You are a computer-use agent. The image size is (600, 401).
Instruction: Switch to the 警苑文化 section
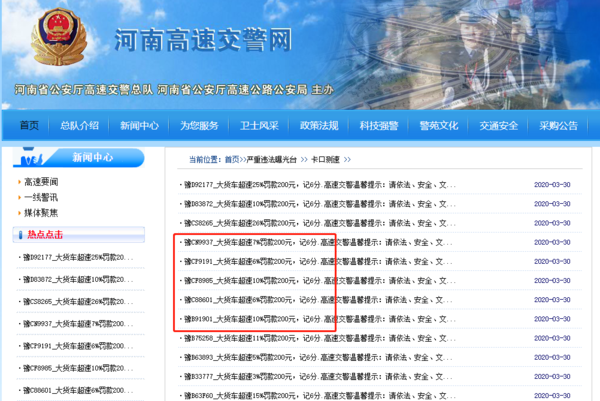pos(439,126)
